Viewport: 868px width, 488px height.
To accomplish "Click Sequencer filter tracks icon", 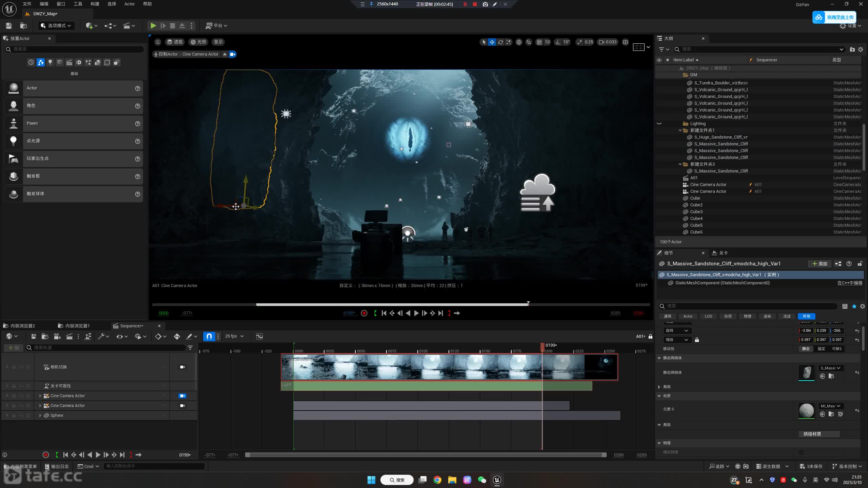I will point(190,348).
